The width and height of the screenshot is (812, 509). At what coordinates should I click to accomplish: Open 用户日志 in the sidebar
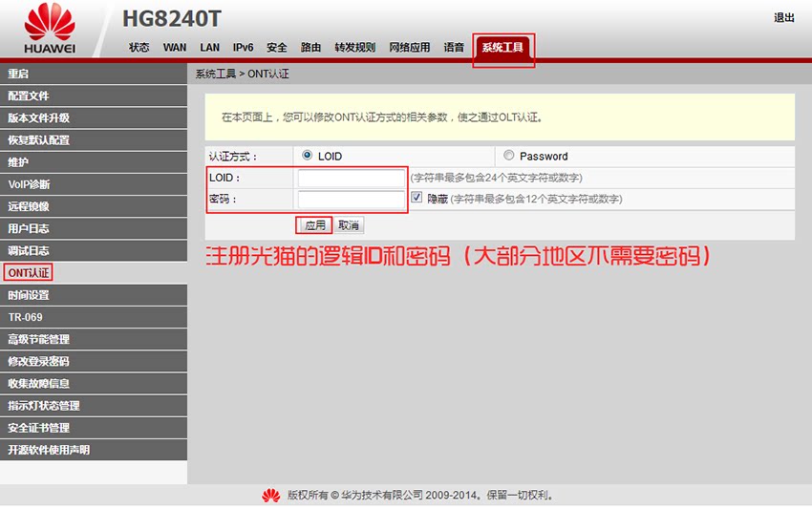point(94,228)
